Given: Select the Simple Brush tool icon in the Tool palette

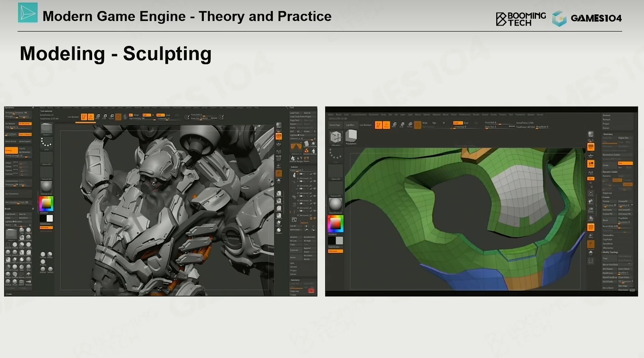Looking at the screenshot, I should pos(306,151).
